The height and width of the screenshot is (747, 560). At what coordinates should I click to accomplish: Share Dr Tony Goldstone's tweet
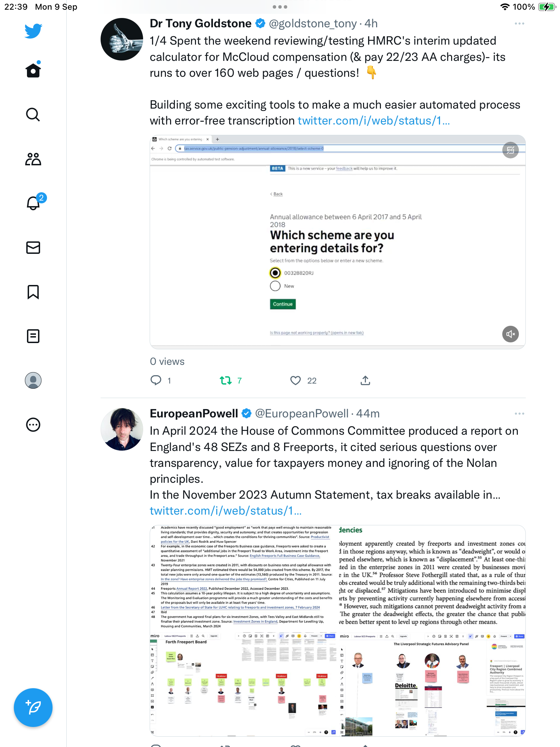(x=365, y=380)
